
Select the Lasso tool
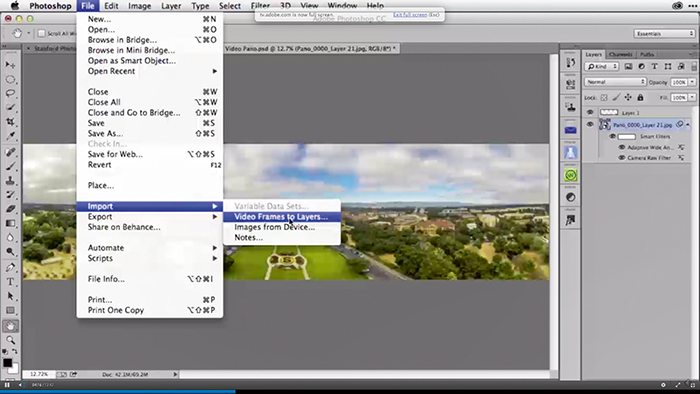pyautogui.click(x=10, y=93)
